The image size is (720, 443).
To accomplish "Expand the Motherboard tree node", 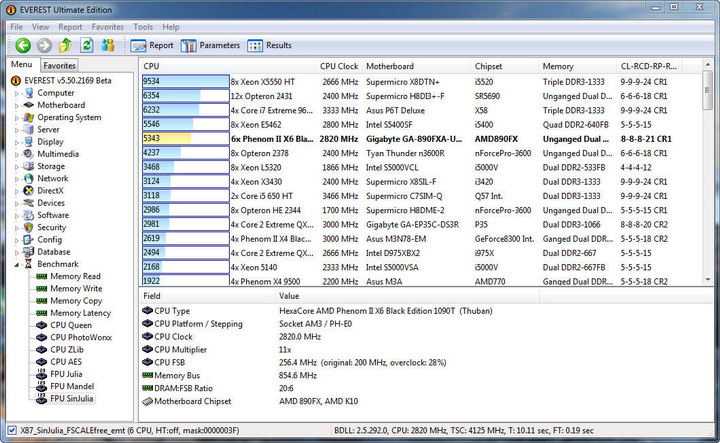I will pos(17,106).
